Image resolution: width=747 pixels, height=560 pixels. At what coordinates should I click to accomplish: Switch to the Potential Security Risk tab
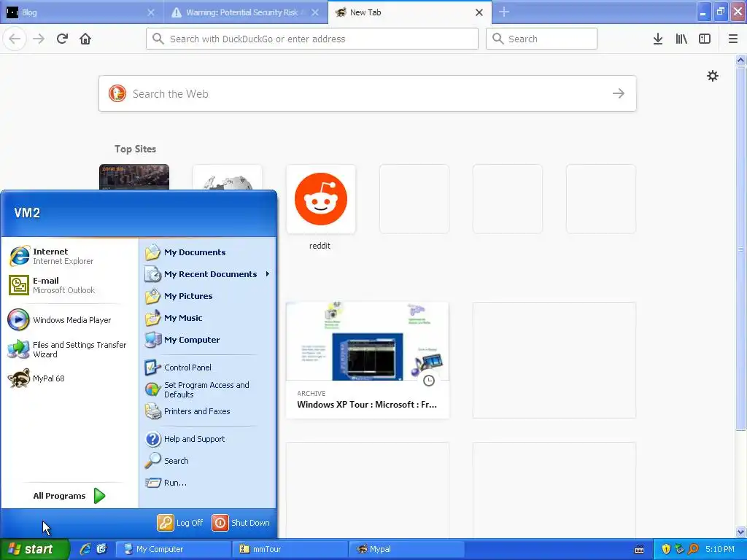[x=245, y=12]
